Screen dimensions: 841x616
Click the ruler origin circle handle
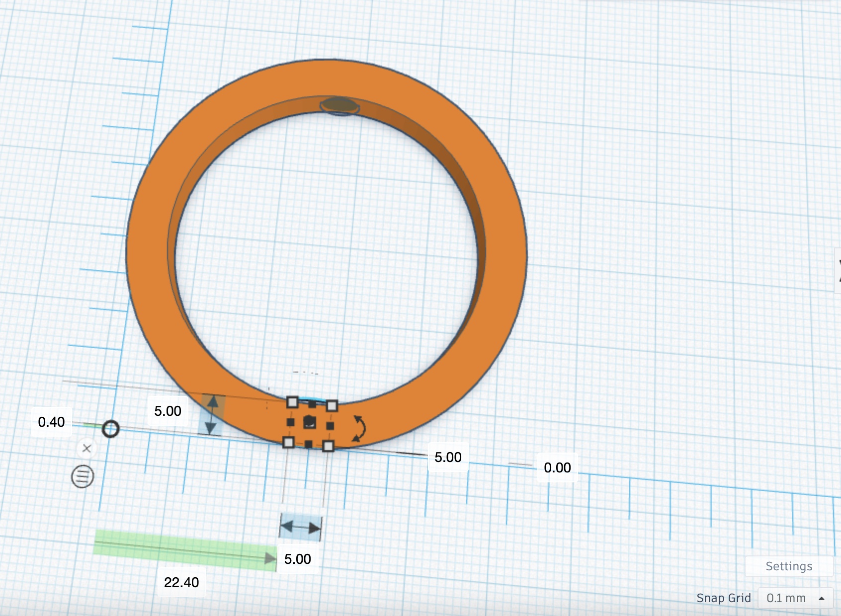coord(110,429)
